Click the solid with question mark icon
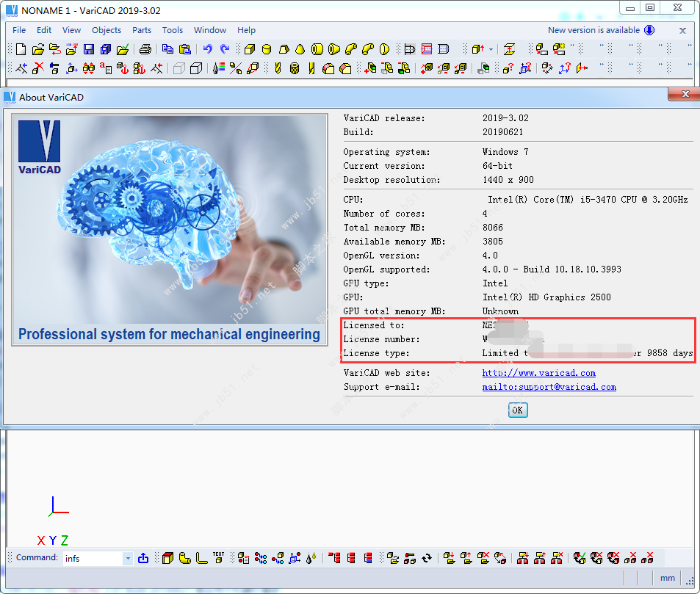The width and height of the screenshot is (700, 594). [508, 68]
